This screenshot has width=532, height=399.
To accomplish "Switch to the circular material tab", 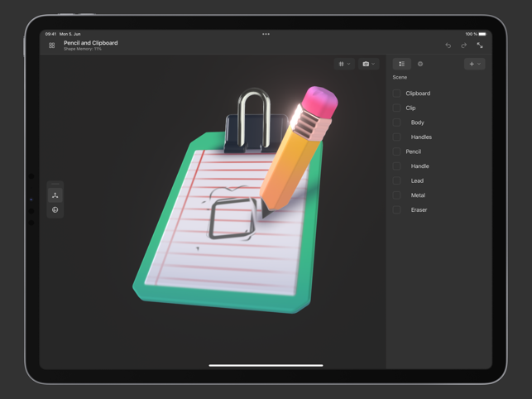I will 420,64.
